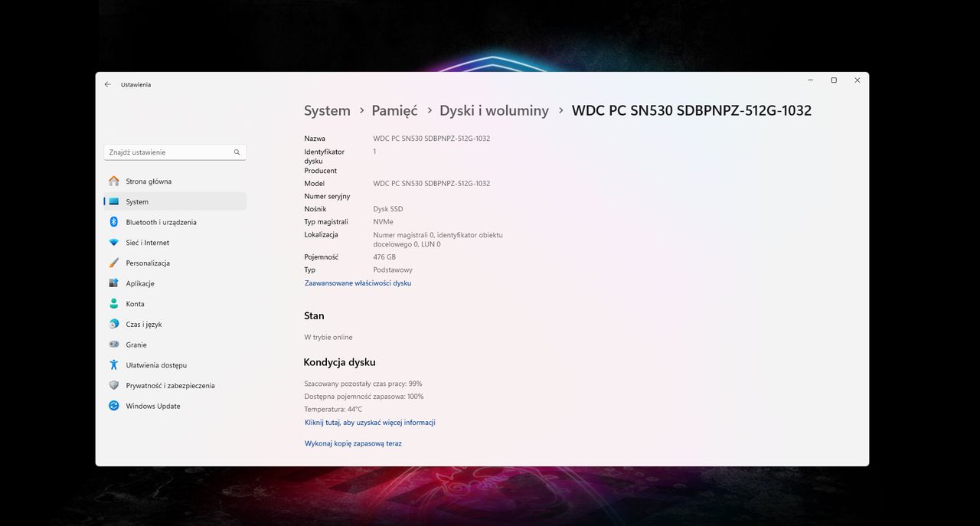Screen dimensions: 980x526
Task: Click Wykonaj kopię zapasową teraz link
Action: 353,443
